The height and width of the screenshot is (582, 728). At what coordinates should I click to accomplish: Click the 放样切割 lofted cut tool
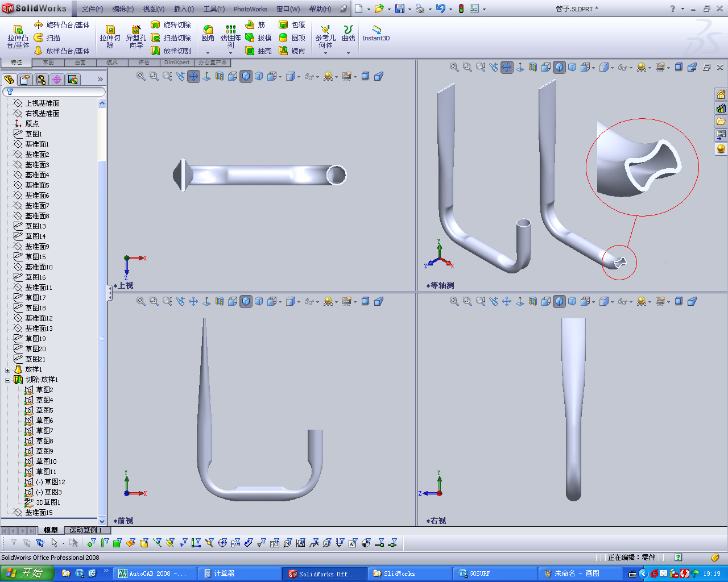point(171,51)
